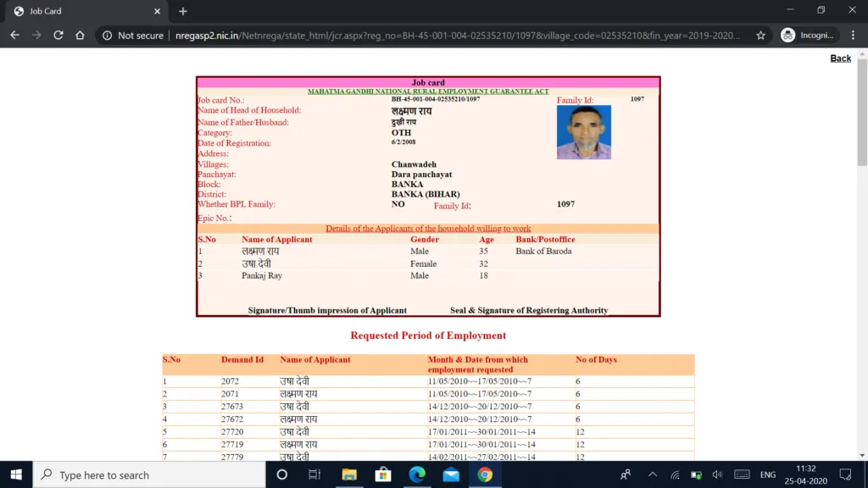The width and height of the screenshot is (868, 488).
Task: Click the Incognito profile icon
Action: click(x=804, y=36)
